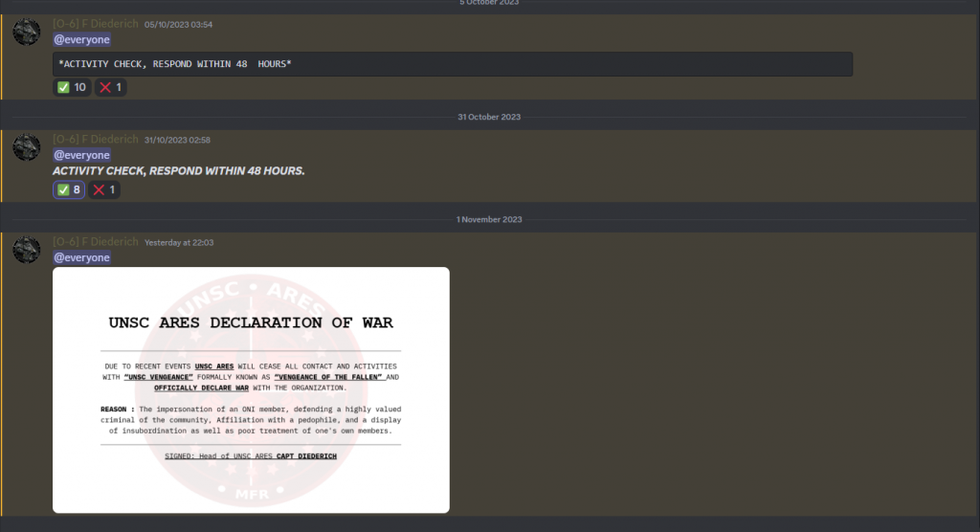Click the @everyone mention in the 05/10/2023 message

[81, 40]
